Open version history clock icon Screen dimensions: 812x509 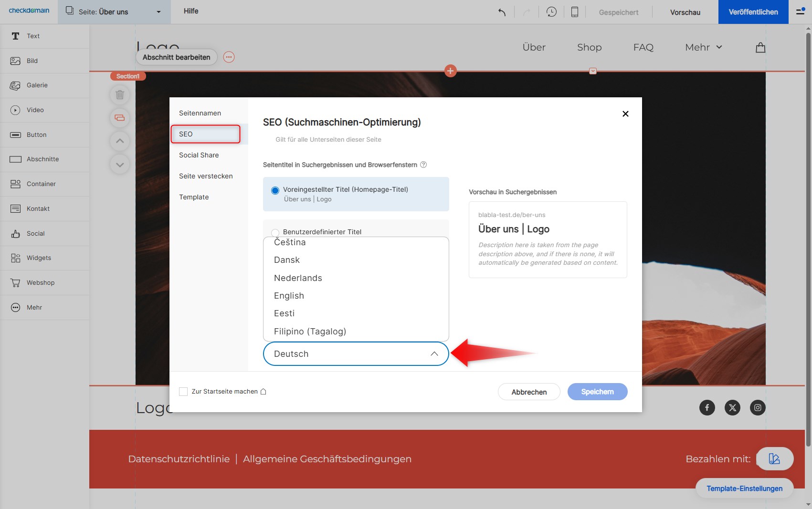click(551, 12)
